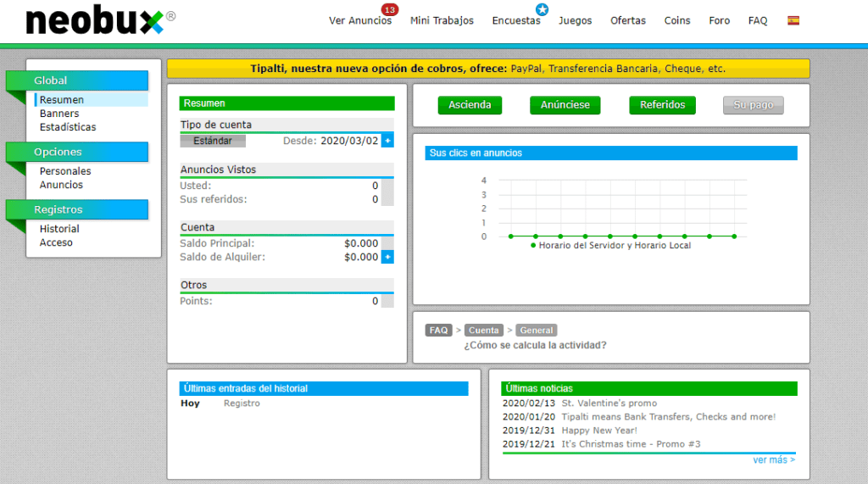Click the Últimas noticias panel header

pyautogui.click(x=648, y=388)
